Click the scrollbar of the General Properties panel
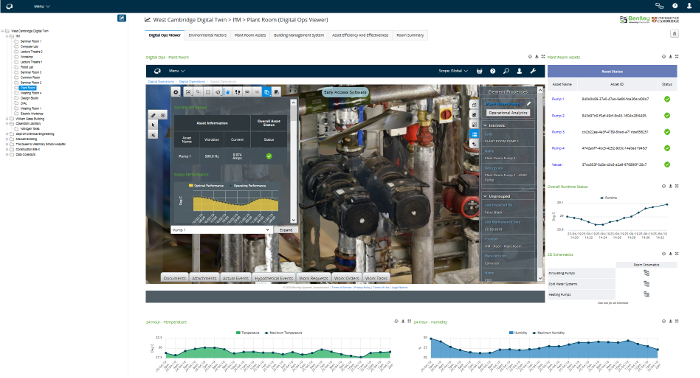This screenshot has width=700, height=378. (x=540, y=184)
